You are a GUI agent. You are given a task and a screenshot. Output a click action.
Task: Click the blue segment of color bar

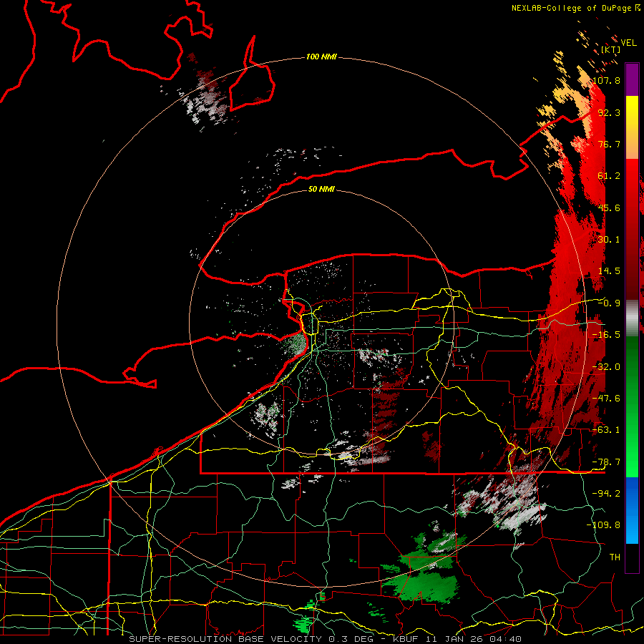[632, 510]
